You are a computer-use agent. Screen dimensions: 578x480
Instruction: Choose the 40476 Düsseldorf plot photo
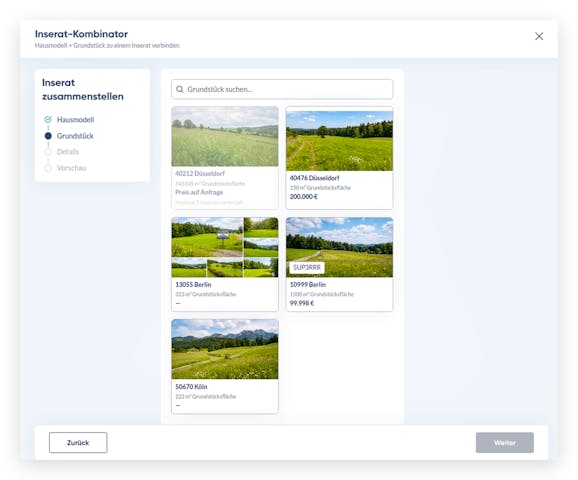pos(340,141)
